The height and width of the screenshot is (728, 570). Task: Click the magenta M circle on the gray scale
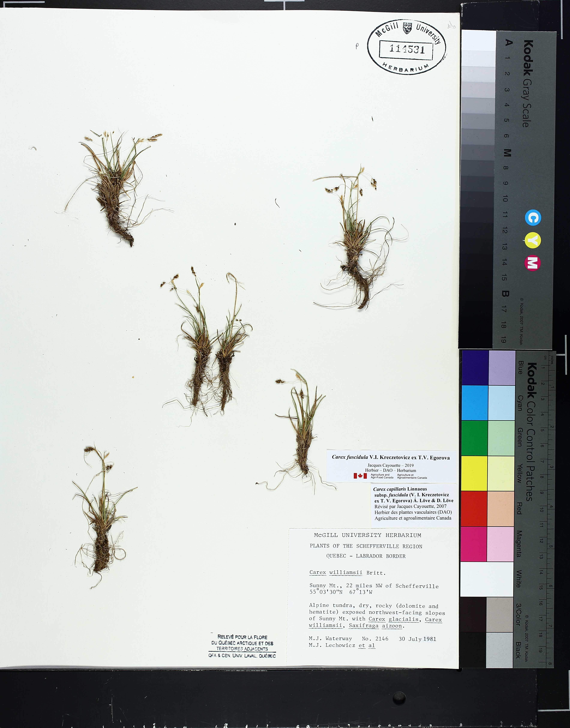(x=533, y=263)
